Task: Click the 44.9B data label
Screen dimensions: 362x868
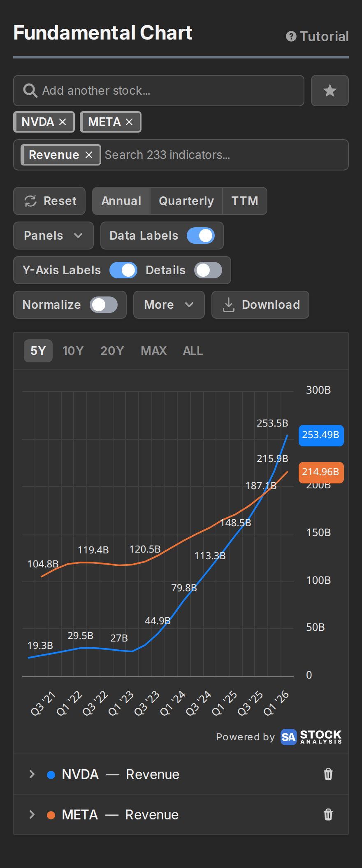Action: tap(158, 621)
